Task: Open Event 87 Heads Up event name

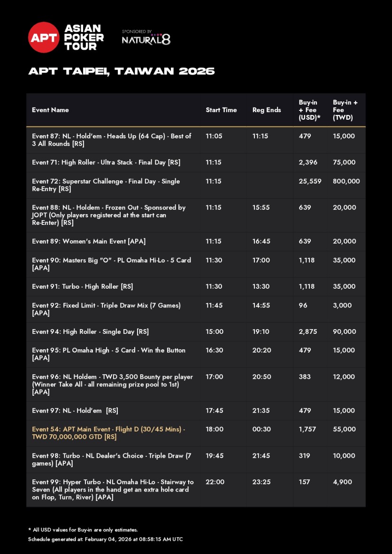Action: tap(112, 140)
